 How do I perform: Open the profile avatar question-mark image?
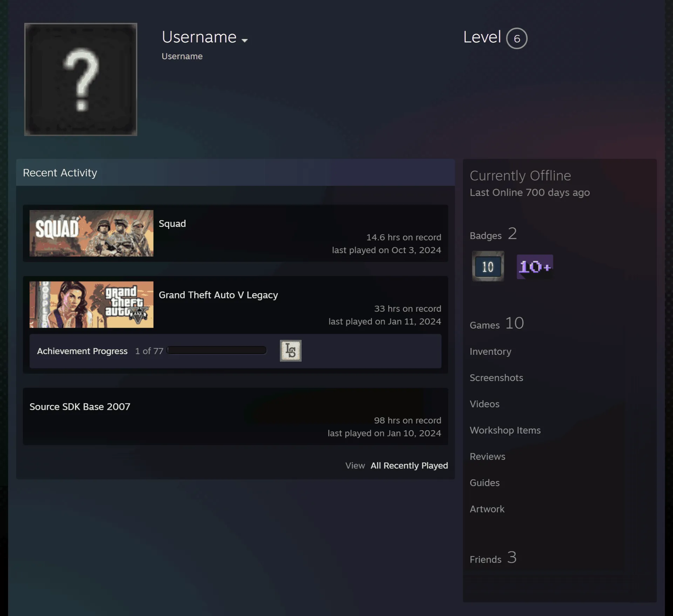(x=81, y=79)
